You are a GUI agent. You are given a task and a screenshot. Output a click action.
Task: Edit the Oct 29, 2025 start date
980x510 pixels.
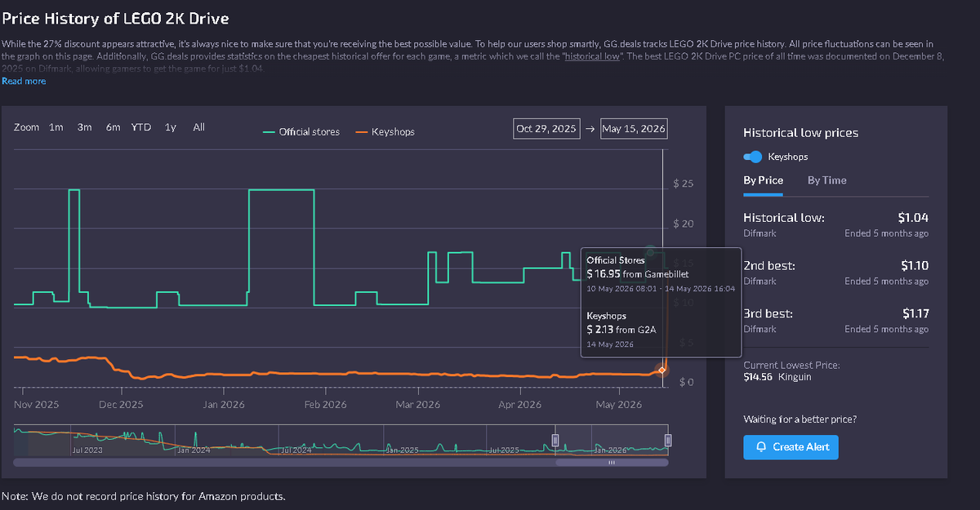click(546, 129)
